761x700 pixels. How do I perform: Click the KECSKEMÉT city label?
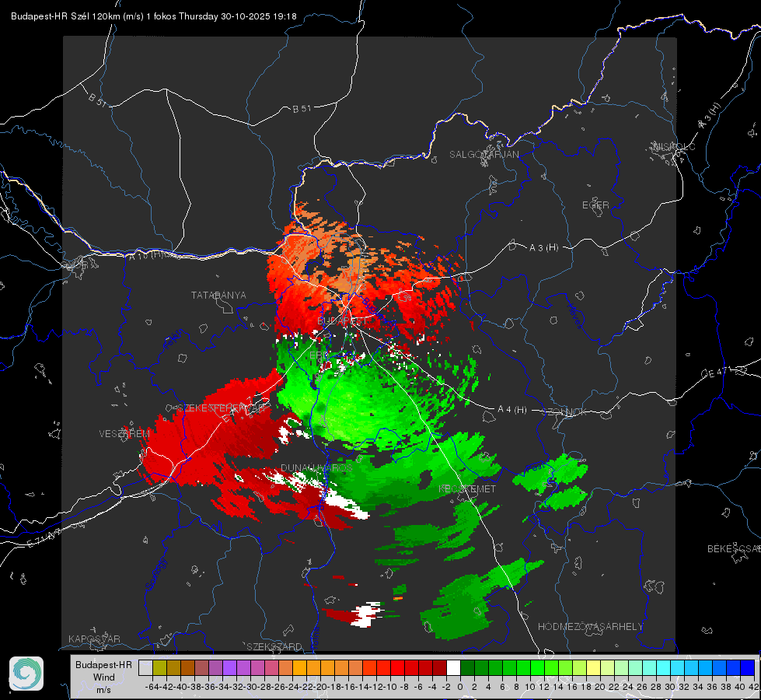(x=467, y=488)
